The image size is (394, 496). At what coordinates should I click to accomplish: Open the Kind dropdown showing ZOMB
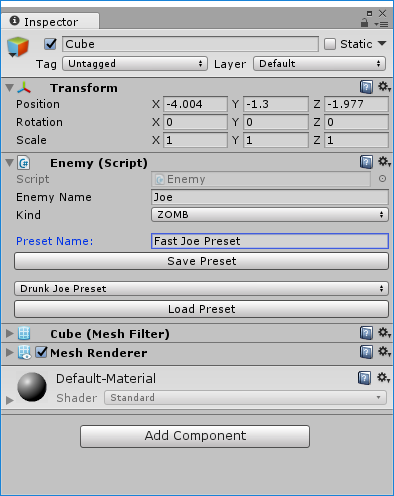(270, 215)
